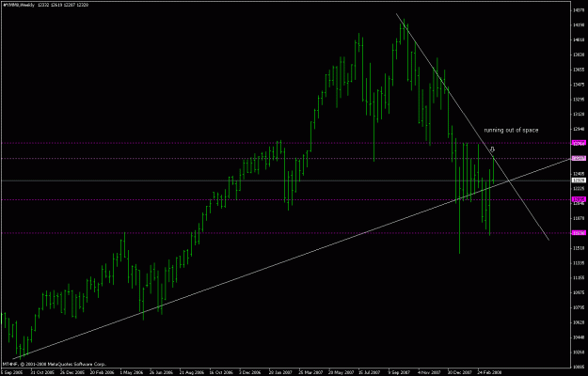Click the '30 Dec 2007' date label
The height and width of the screenshot is (376, 588).
point(459,373)
